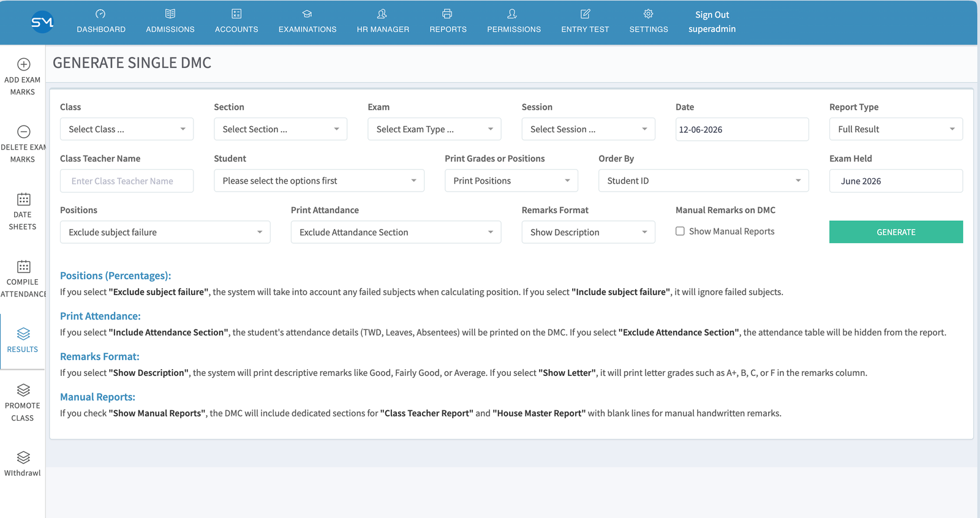Expand the Show Description remarks dropdown
Screen dimensions: 980x518
tap(589, 232)
